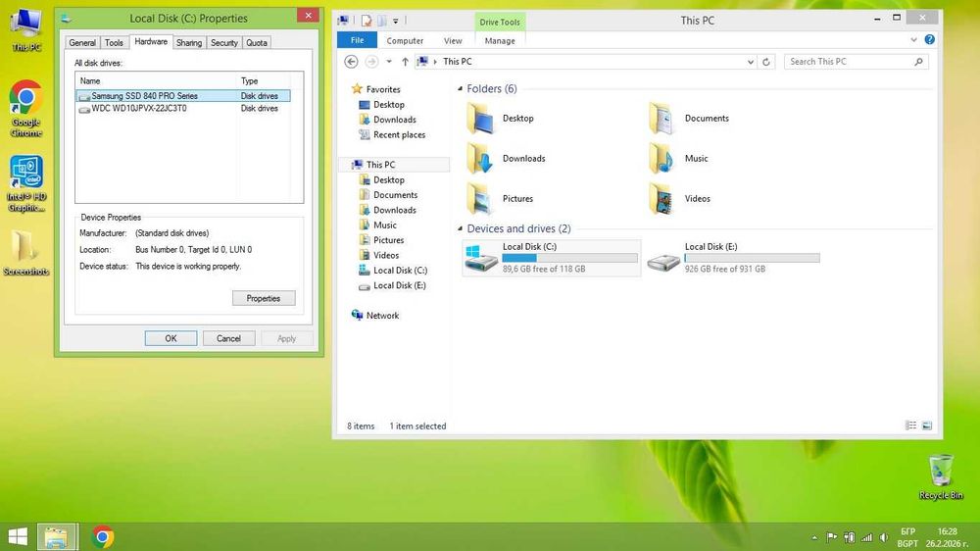The height and width of the screenshot is (551, 980).
Task: Switch to Quota tab in Properties
Action: coord(256,42)
